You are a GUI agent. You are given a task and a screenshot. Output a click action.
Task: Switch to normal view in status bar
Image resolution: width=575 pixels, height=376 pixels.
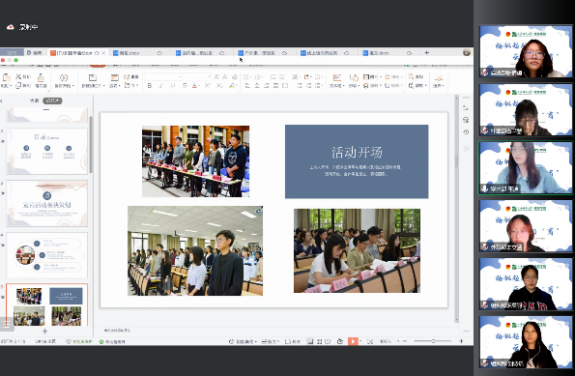[x=310, y=342]
